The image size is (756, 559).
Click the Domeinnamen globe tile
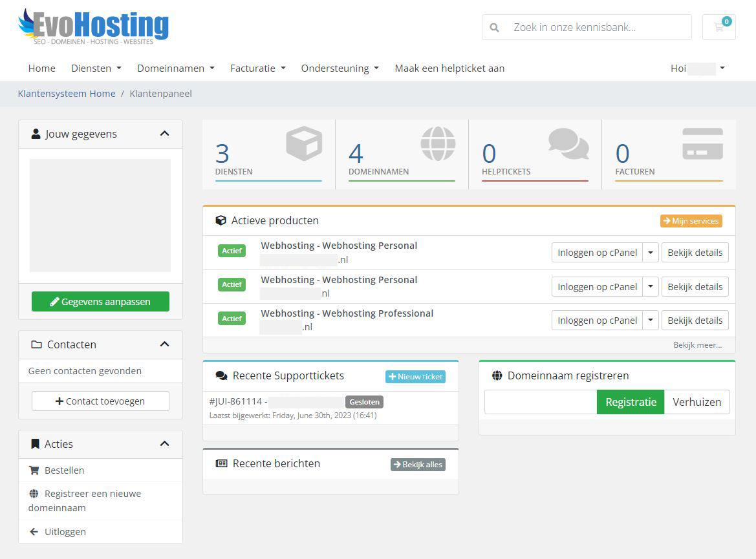pyautogui.click(x=437, y=143)
